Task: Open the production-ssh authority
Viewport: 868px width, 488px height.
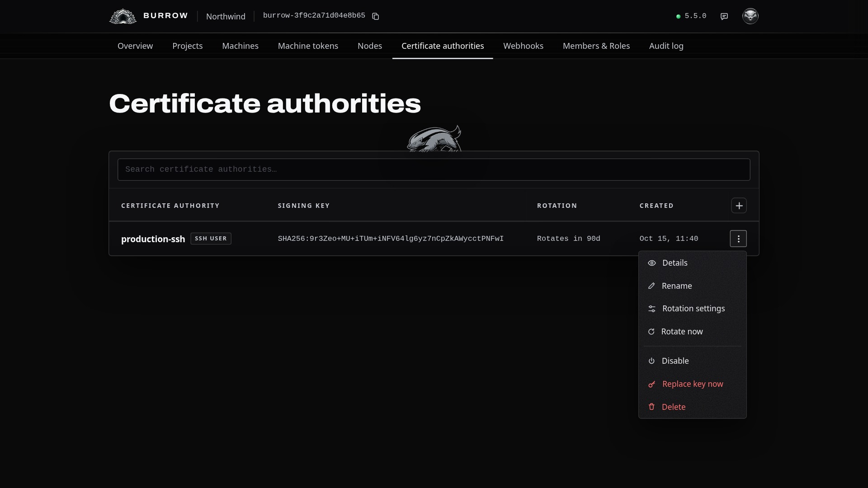Action: (153, 239)
